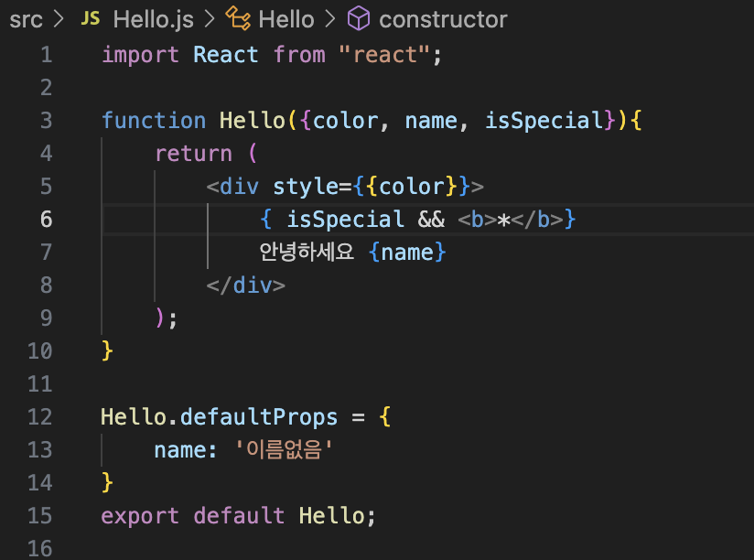
Task: Click the closing parenthesis on line 9
Action: click(159, 318)
